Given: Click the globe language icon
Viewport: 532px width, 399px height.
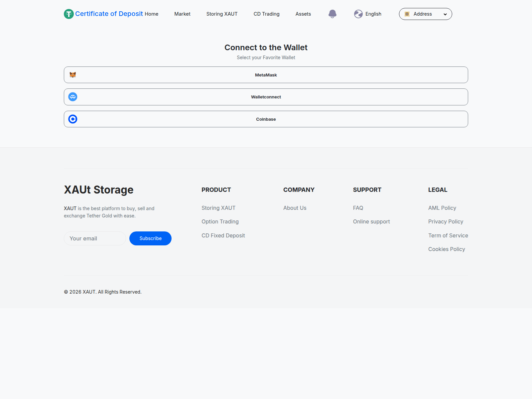Looking at the screenshot, I should [358, 14].
